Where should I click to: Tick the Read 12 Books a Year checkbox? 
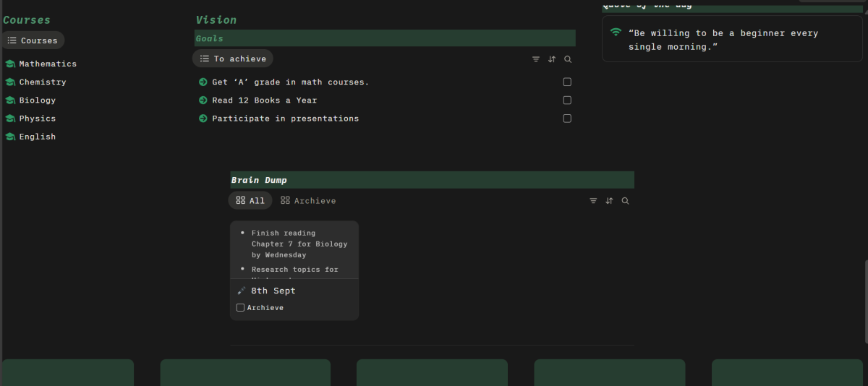567,100
